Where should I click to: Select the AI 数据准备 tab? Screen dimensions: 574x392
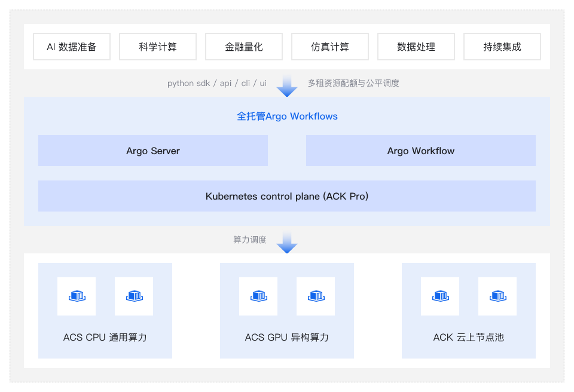[x=71, y=46]
